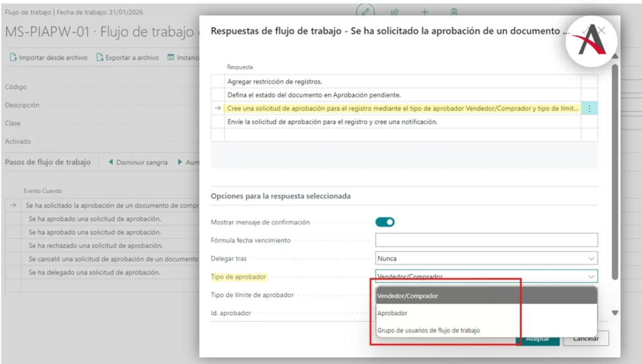
Task: Click Fórmula fecha vencimiento input field
Action: click(x=486, y=240)
